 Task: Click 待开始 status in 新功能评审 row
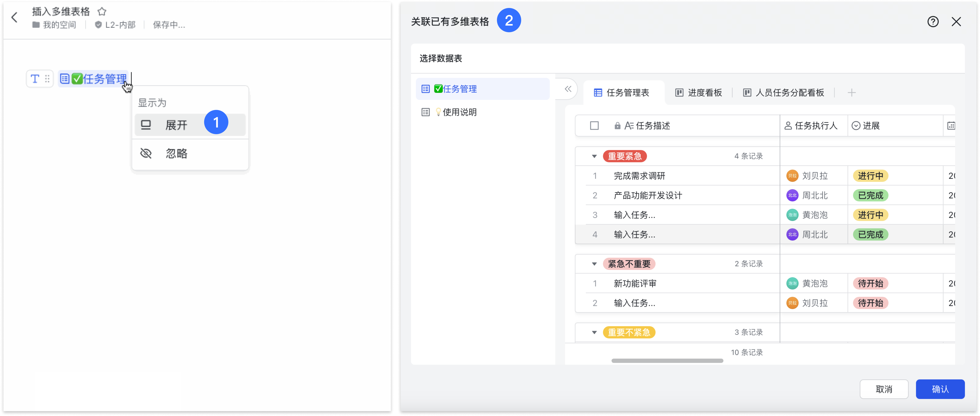pyautogui.click(x=870, y=284)
